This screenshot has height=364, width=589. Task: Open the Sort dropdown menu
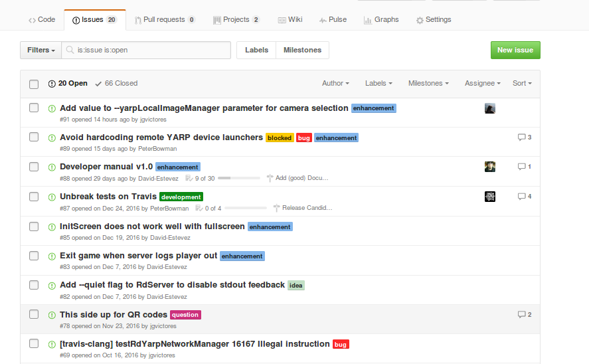pos(522,84)
